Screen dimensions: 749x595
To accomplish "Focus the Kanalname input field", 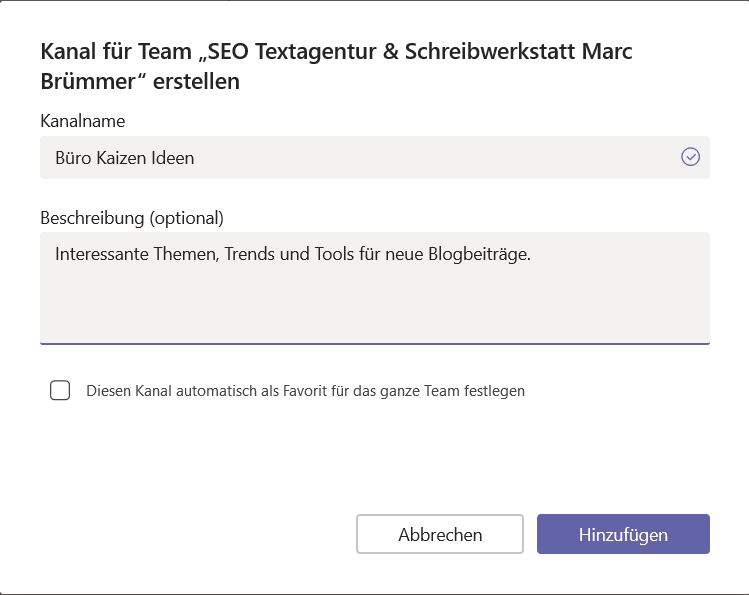I will [x=374, y=158].
